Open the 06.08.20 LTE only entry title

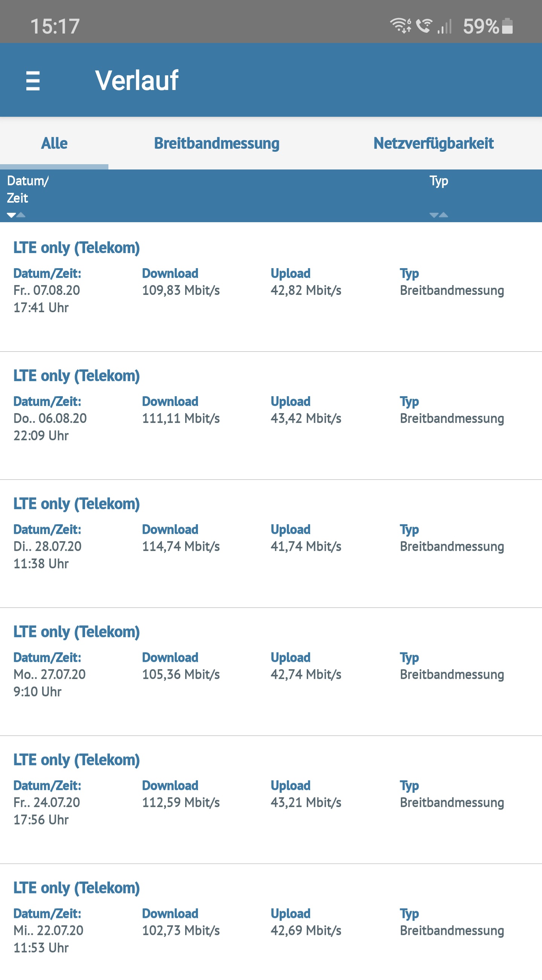tap(76, 376)
